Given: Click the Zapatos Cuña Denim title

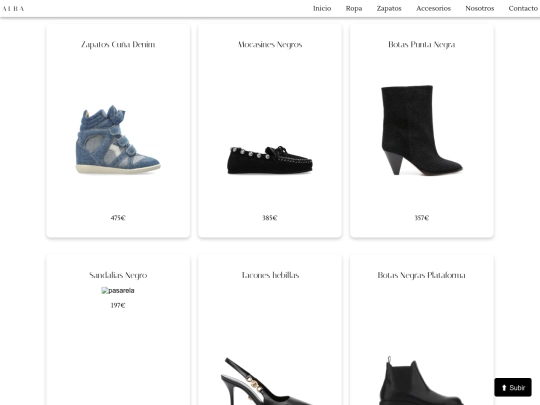Looking at the screenshot, I should coord(118,44).
